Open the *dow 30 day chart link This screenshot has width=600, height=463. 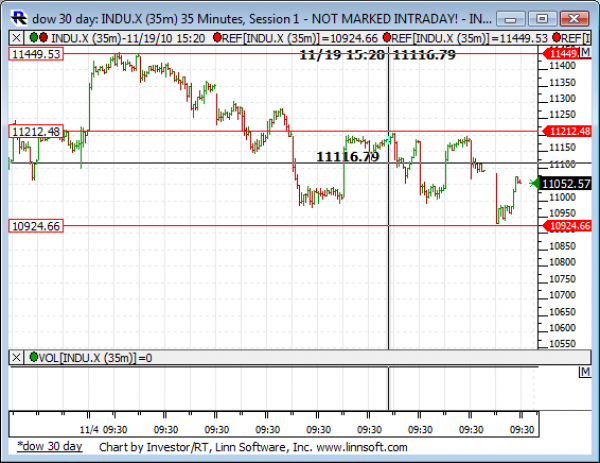click(50, 447)
